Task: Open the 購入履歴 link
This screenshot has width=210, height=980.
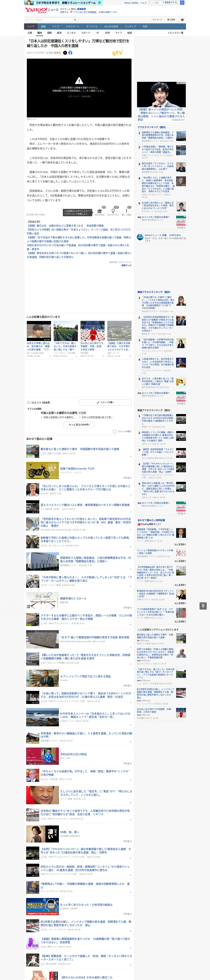Action: [x=171, y=19]
